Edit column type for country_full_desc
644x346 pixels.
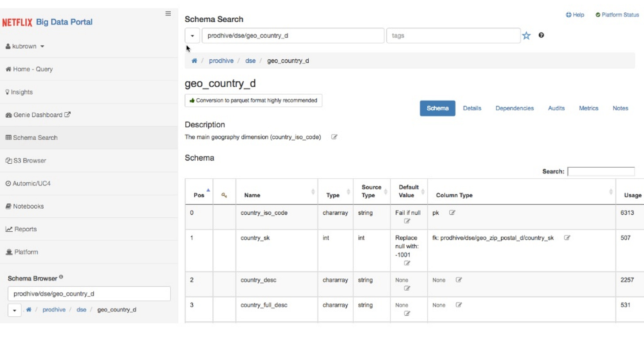click(459, 305)
